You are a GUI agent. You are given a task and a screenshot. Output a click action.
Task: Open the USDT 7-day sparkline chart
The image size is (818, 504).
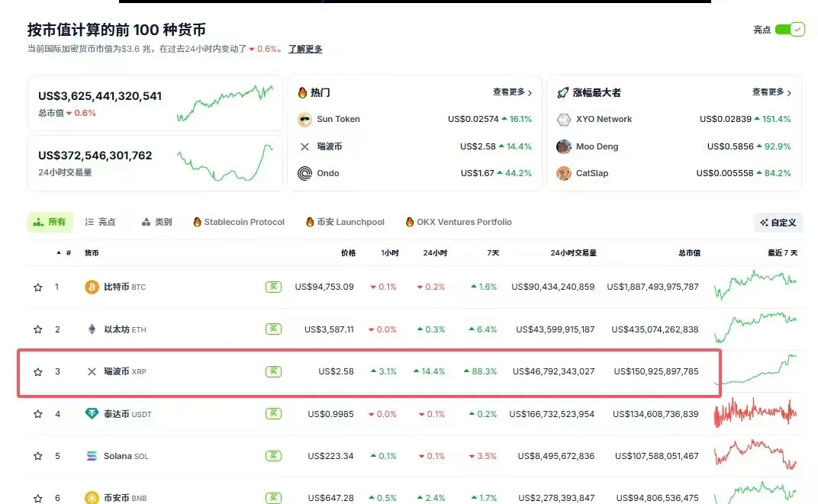(755, 413)
